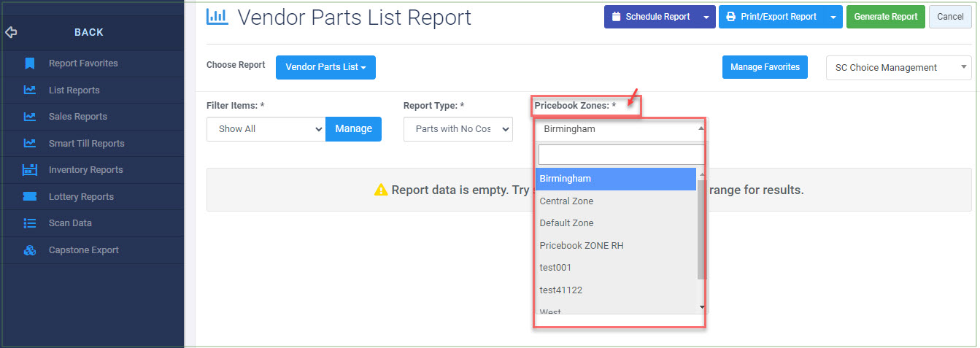This screenshot has width=980, height=348.
Task: Click the pricebook zone search field
Action: [x=620, y=155]
